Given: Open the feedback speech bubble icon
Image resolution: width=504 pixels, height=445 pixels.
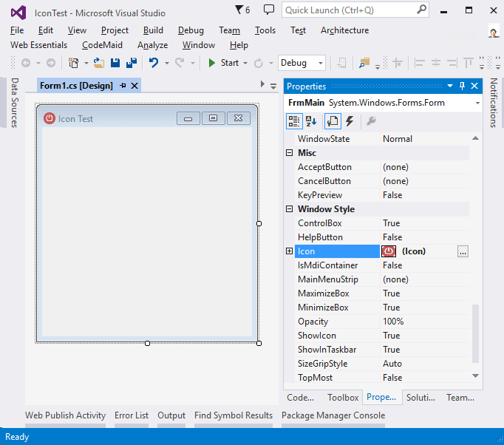Looking at the screenshot, I should point(269,10).
